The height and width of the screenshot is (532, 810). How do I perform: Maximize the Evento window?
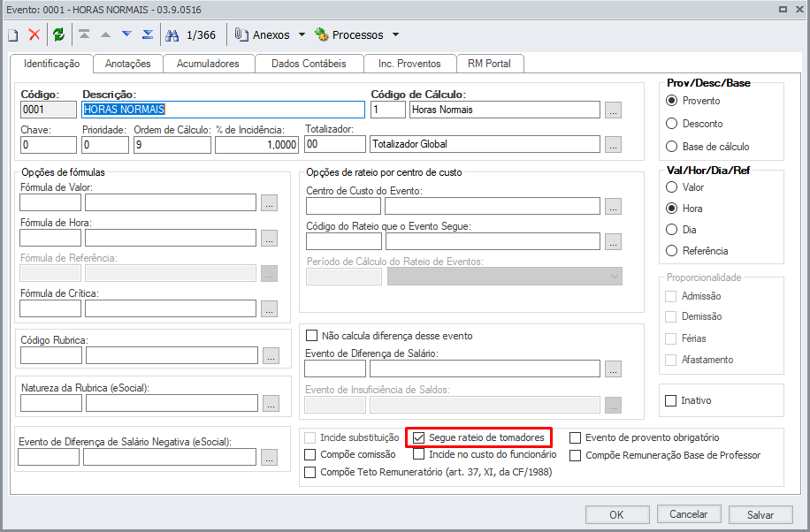pos(783,10)
